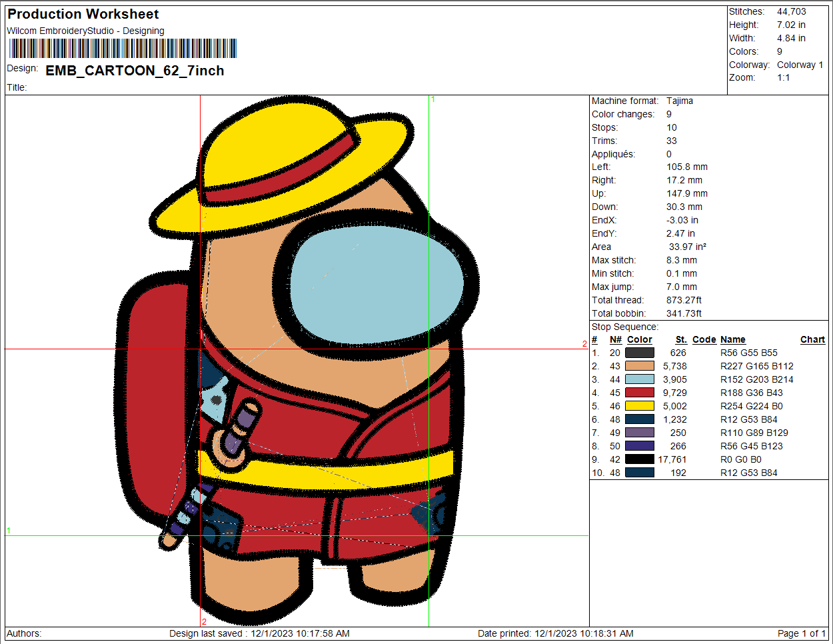Click the Code column header
Image resolution: width=833 pixels, height=644 pixels.
point(704,339)
